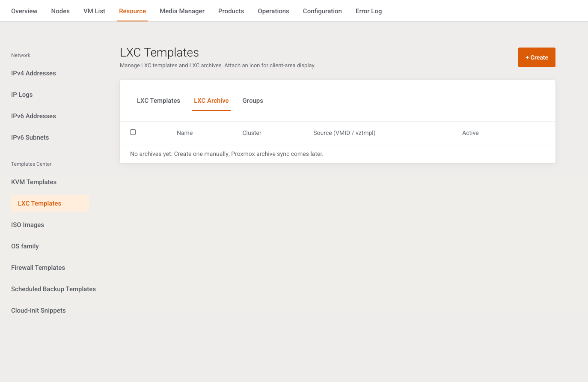Open Scheduled Backup Templates

coord(53,289)
